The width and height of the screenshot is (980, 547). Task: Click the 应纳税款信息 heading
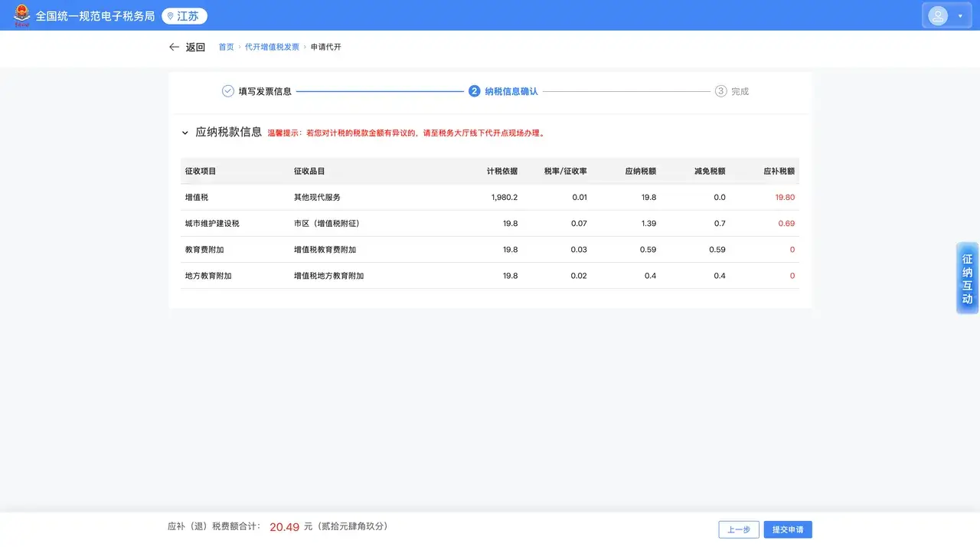228,132
